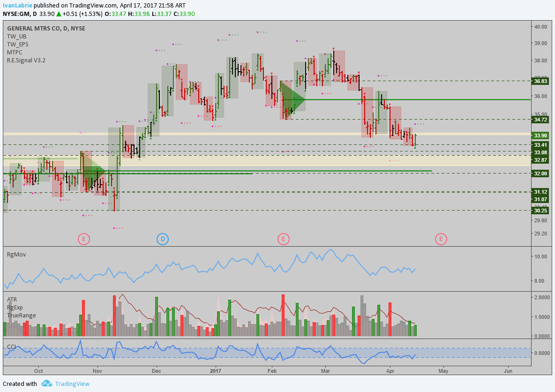This screenshot has width=555, height=392.
Task: Click the 29.20 price axis value
Action: (x=540, y=234)
